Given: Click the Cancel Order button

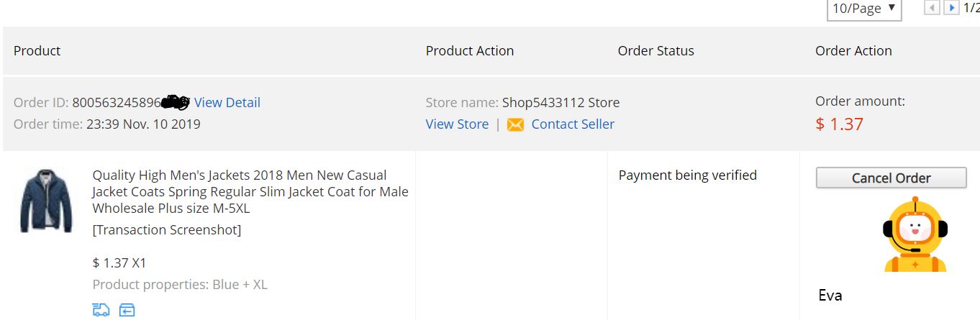Looking at the screenshot, I should 891,178.
